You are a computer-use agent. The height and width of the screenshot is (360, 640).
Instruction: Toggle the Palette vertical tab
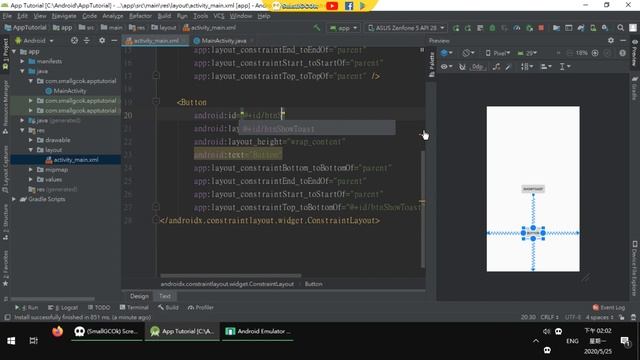coord(431,64)
